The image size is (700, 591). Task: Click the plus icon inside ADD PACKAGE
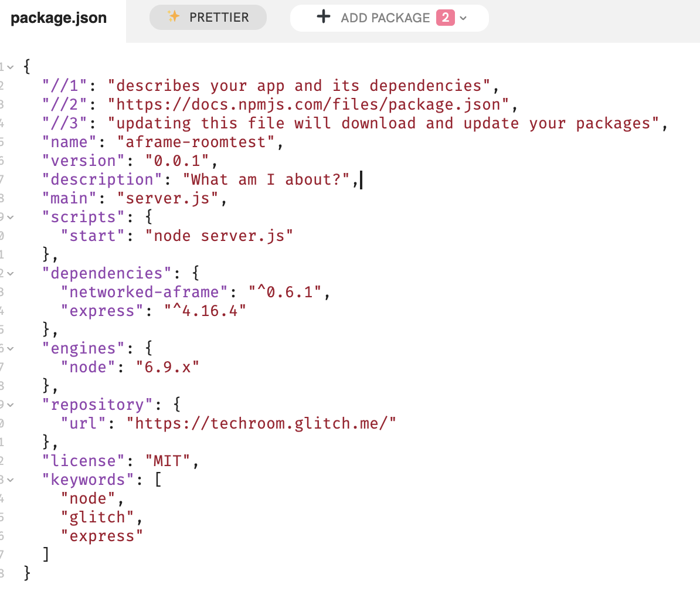tap(324, 17)
